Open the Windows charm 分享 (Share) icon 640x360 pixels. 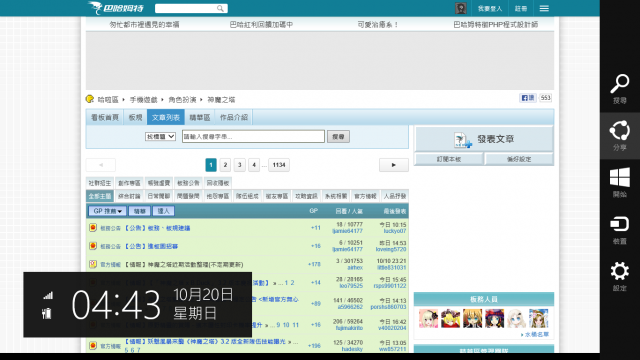[x=620, y=131]
